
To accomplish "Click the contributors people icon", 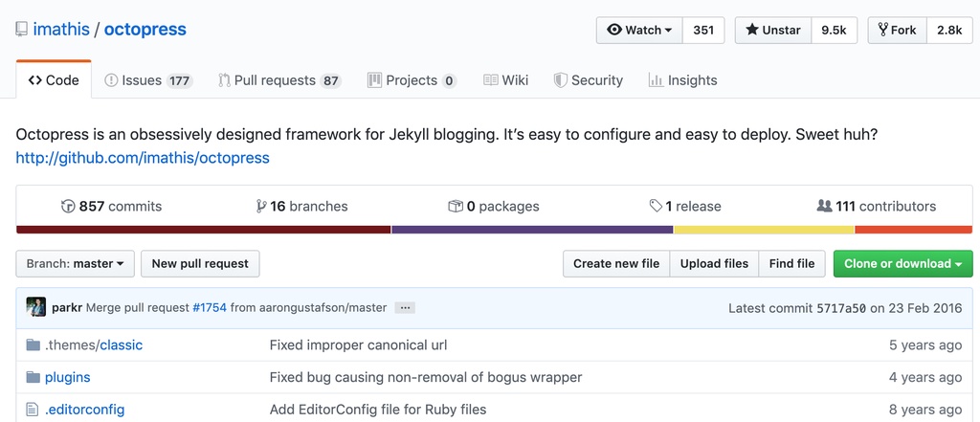I will click(824, 206).
